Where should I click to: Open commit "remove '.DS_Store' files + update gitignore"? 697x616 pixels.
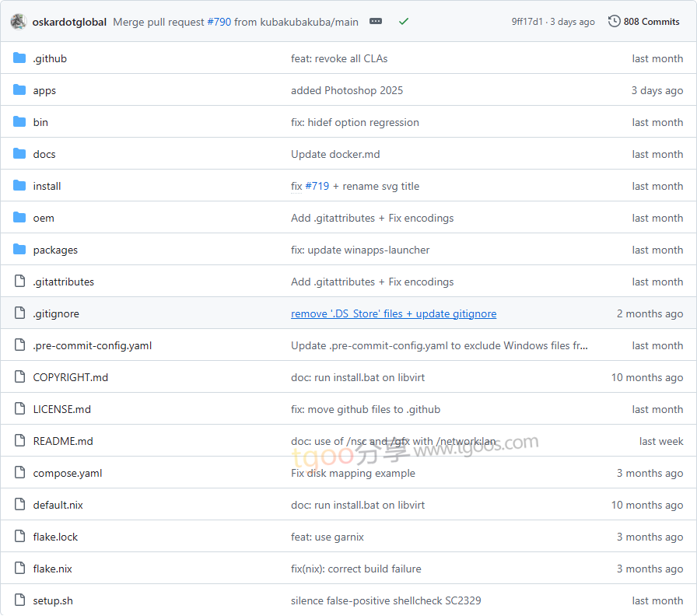click(x=394, y=313)
